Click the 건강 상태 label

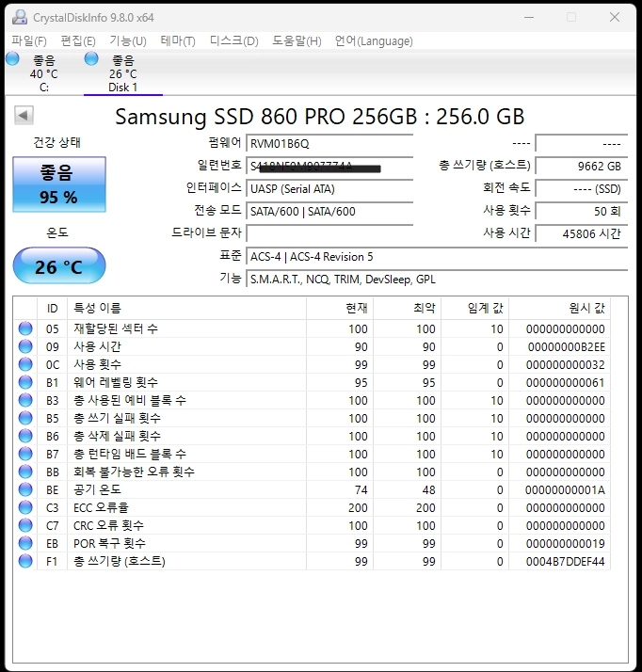pos(57,142)
